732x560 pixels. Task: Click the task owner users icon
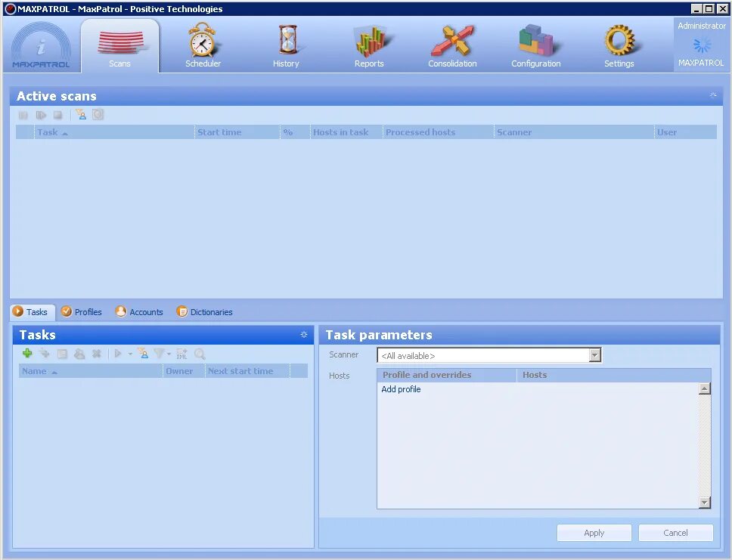tap(79, 354)
